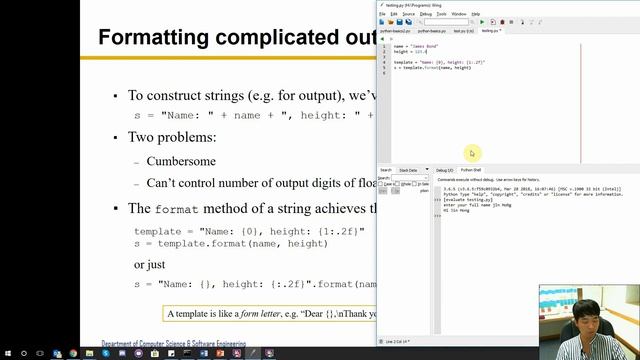Click the Python Shell prompt line
640x360 pixels.
(x=438, y=216)
